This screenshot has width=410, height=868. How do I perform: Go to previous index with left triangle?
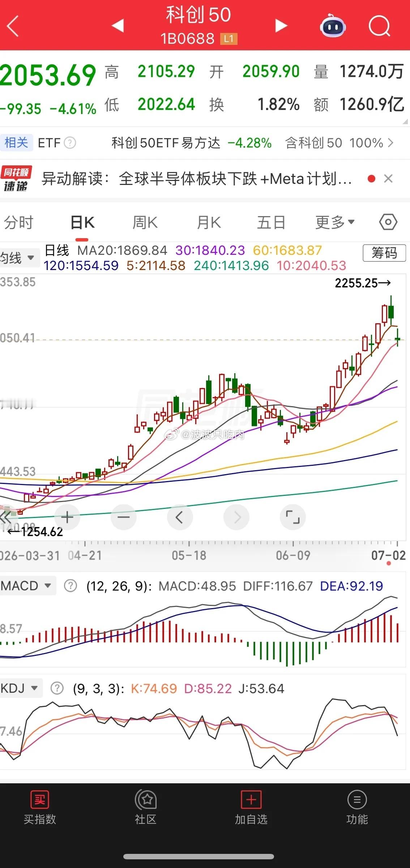(x=118, y=26)
